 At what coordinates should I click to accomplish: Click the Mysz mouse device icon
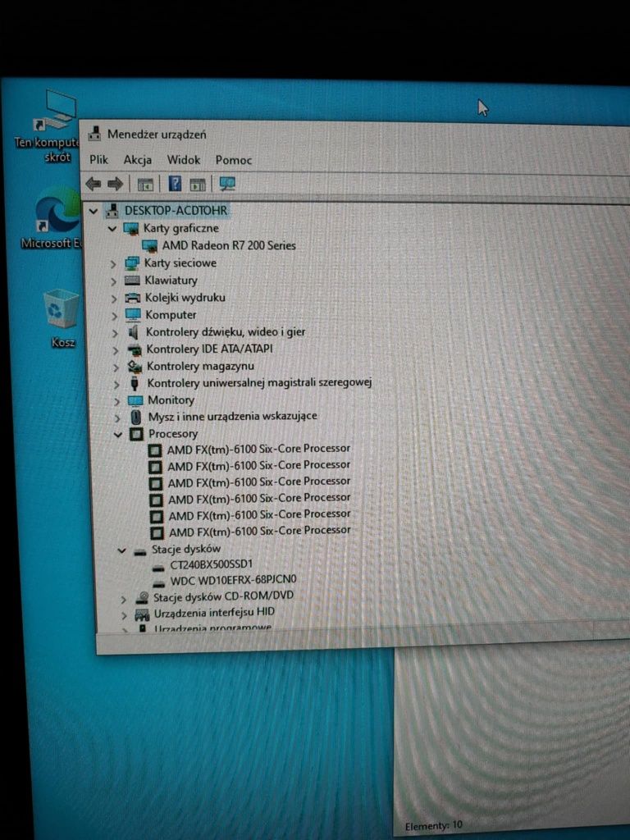click(136, 417)
